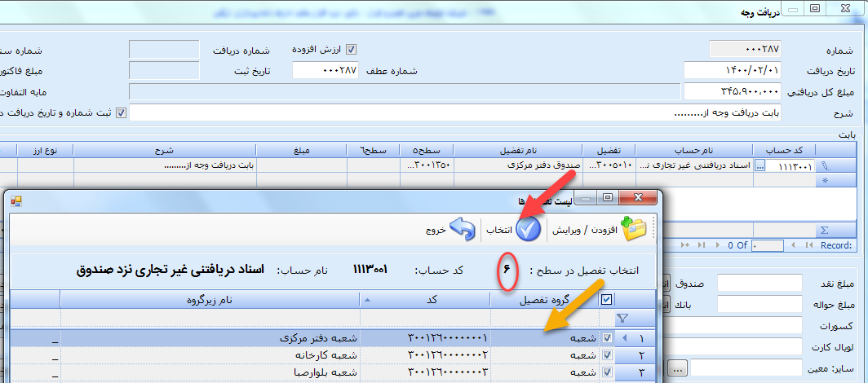Viewport: 868px width, 383px height.
Task: Click the شماره دریافت field
Action: 164,49
